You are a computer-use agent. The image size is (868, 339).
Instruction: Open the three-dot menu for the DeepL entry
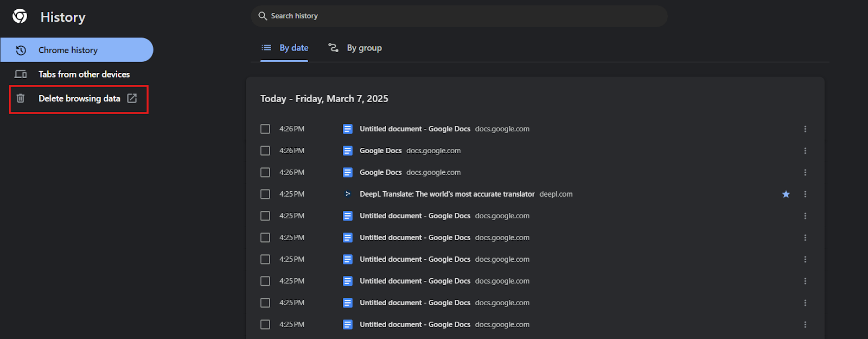805,194
